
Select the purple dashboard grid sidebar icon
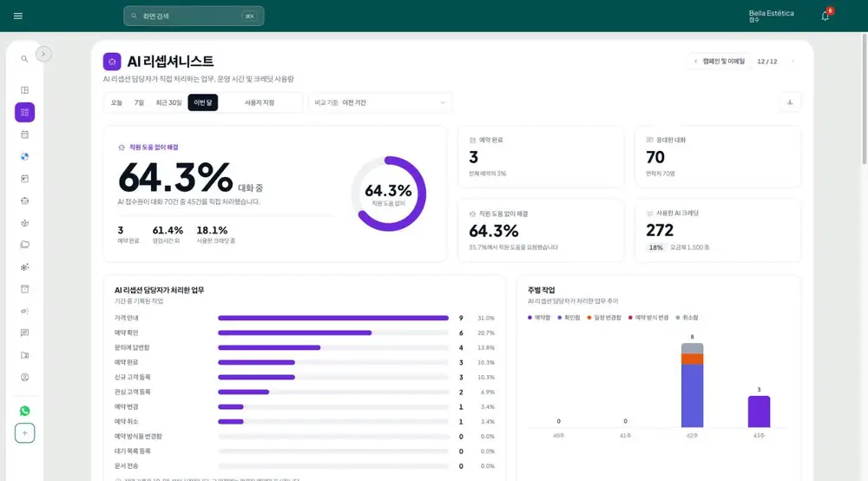coord(24,112)
